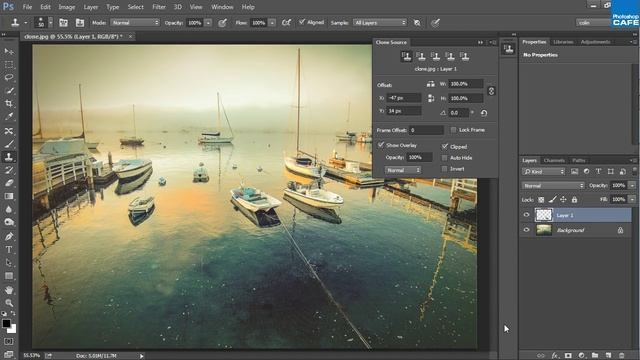Enable the Invert overlay checkbox
Image resolution: width=640 pixels, height=360 pixels.
(444, 169)
